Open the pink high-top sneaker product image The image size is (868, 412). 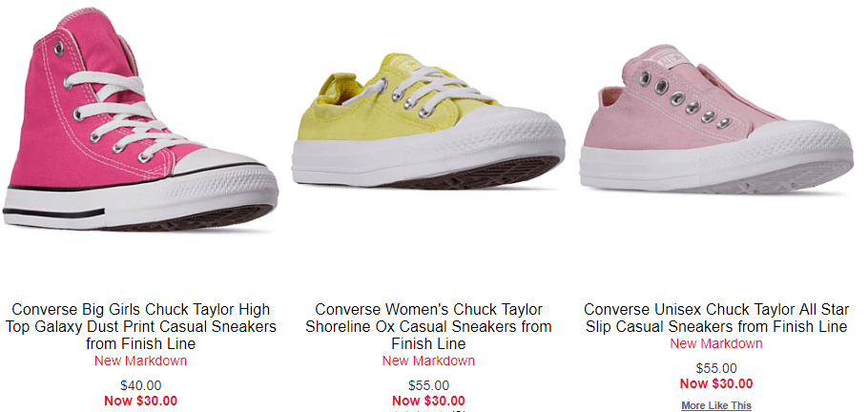[x=140, y=119]
